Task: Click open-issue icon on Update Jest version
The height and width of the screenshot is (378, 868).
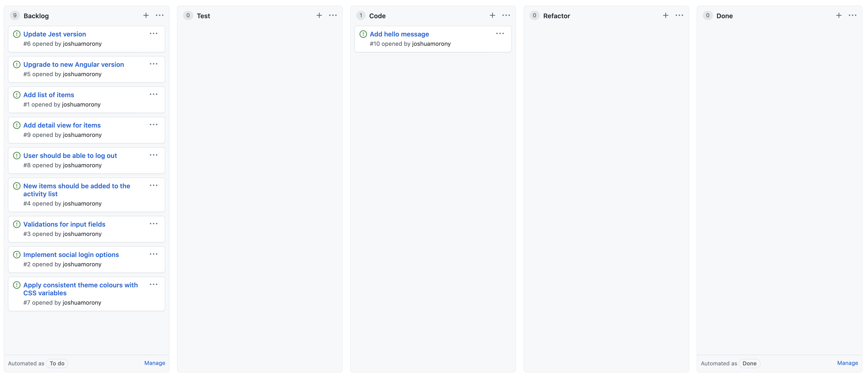Action: pyautogui.click(x=17, y=34)
